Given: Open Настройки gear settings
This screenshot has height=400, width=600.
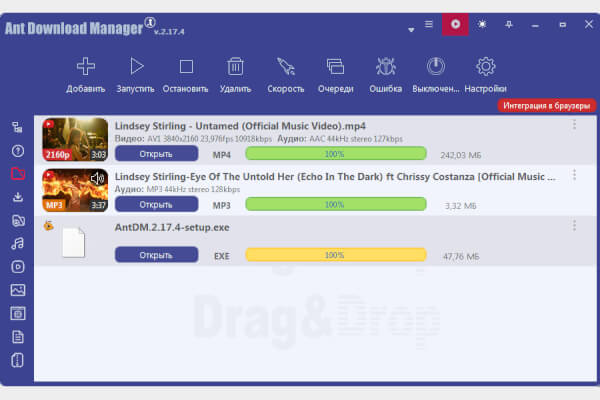Looking at the screenshot, I should click(486, 67).
